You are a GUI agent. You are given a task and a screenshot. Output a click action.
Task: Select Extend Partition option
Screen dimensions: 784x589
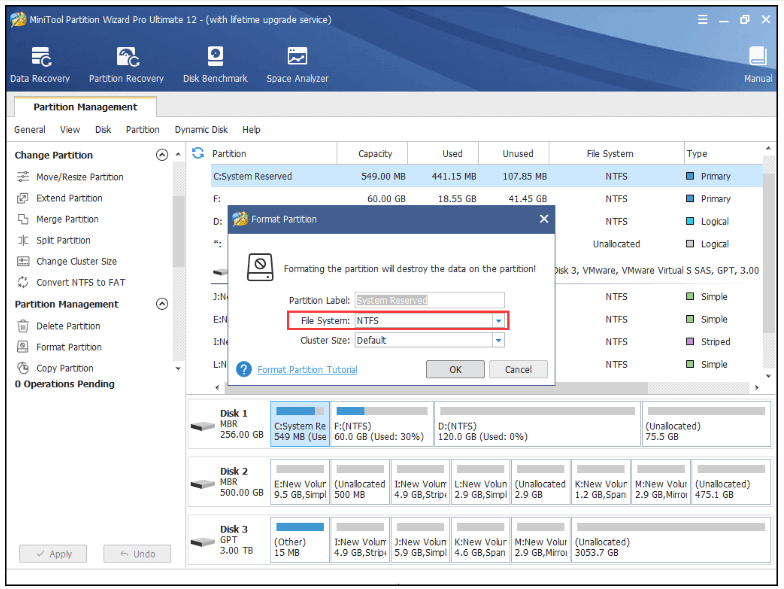click(69, 198)
